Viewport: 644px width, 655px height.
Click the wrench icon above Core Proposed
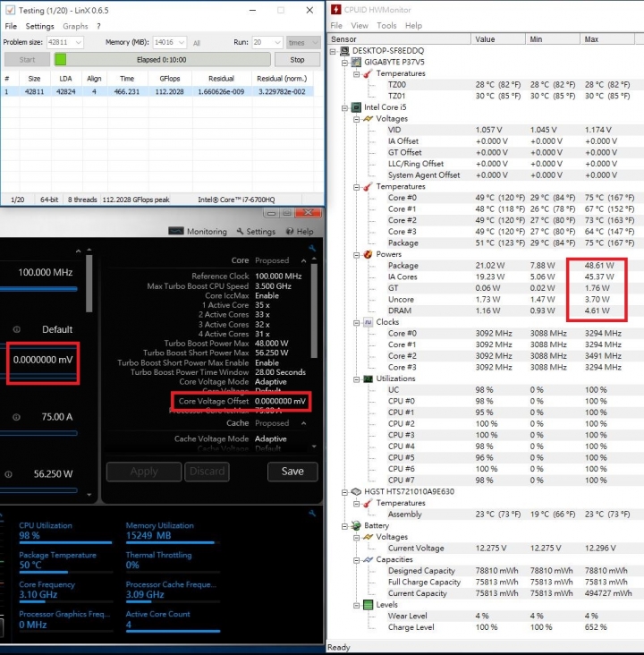click(x=312, y=248)
